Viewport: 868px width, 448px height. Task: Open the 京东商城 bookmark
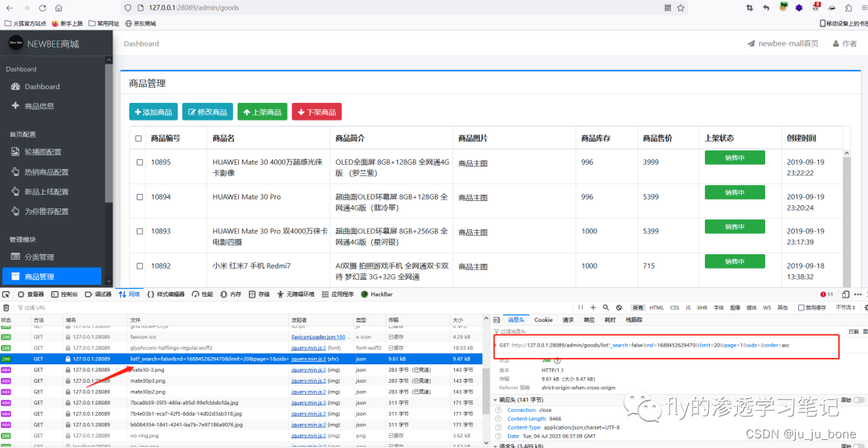(x=141, y=23)
